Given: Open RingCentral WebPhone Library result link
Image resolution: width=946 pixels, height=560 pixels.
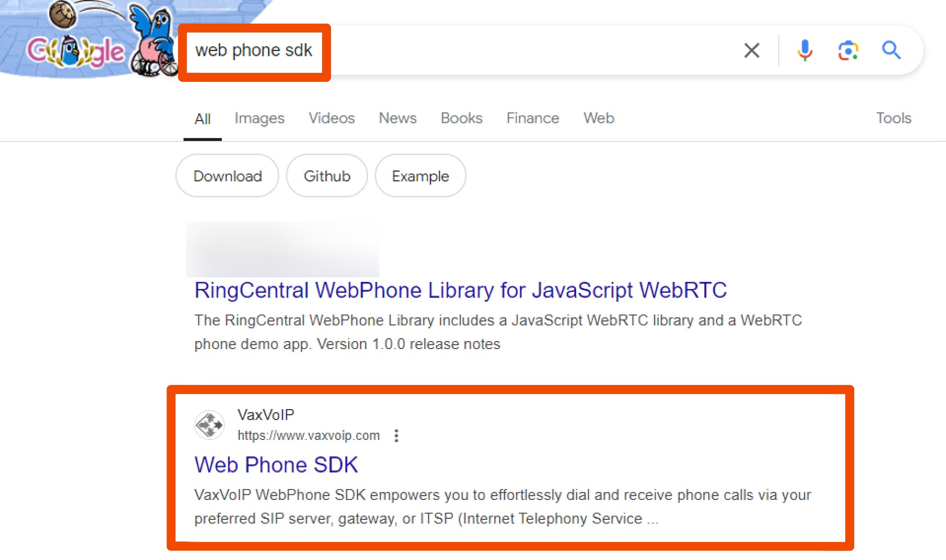Looking at the screenshot, I should coord(460,290).
